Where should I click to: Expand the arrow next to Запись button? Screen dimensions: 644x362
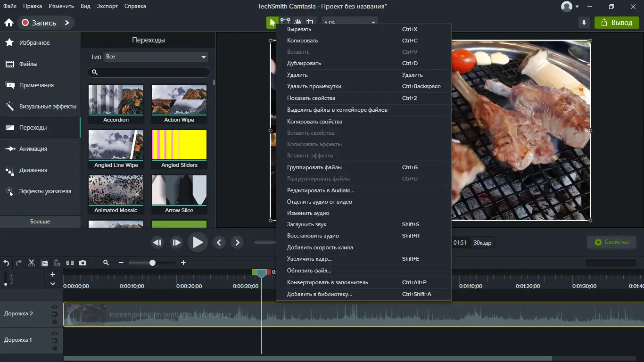tap(67, 23)
